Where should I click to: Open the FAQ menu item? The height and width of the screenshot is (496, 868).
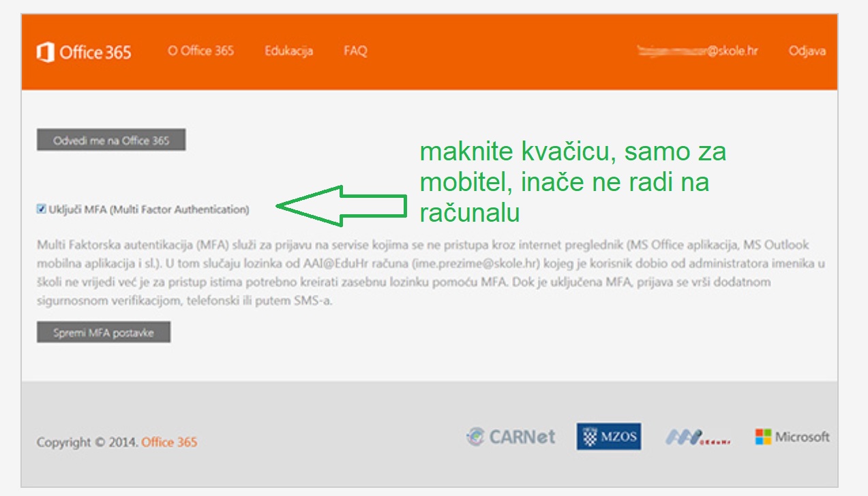tap(355, 51)
